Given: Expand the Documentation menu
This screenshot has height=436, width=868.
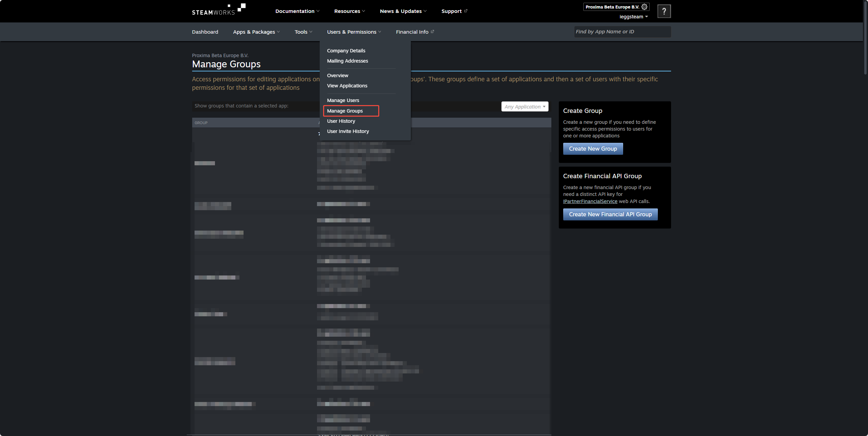Looking at the screenshot, I should [x=297, y=11].
